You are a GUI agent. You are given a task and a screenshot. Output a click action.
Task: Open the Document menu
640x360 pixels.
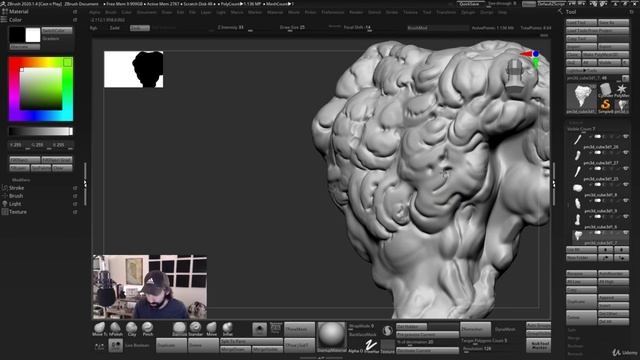click(147, 12)
